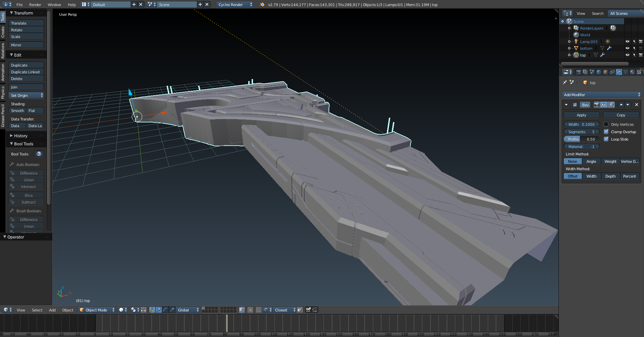Toggle Bevel modifier viewport display eye

[604, 105]
